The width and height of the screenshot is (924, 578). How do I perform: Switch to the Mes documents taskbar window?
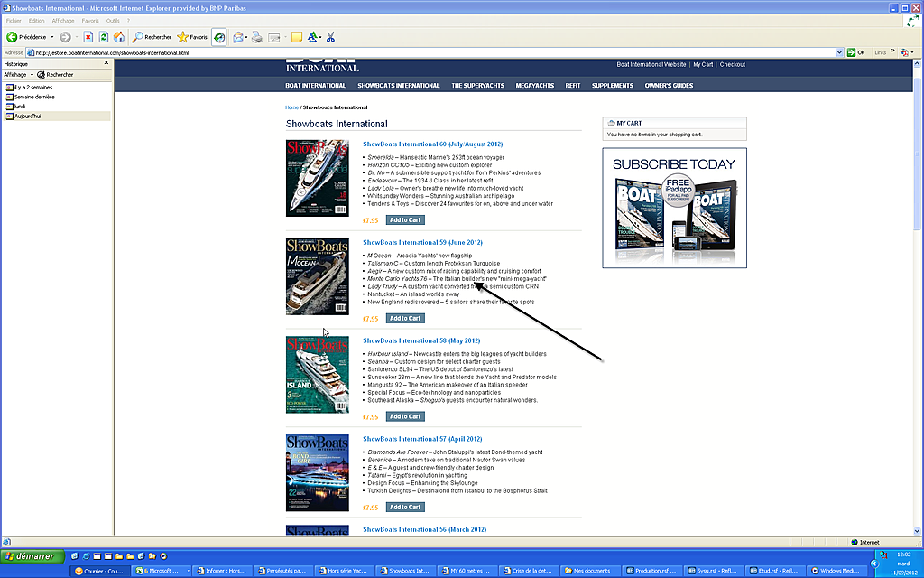[590, 571]
